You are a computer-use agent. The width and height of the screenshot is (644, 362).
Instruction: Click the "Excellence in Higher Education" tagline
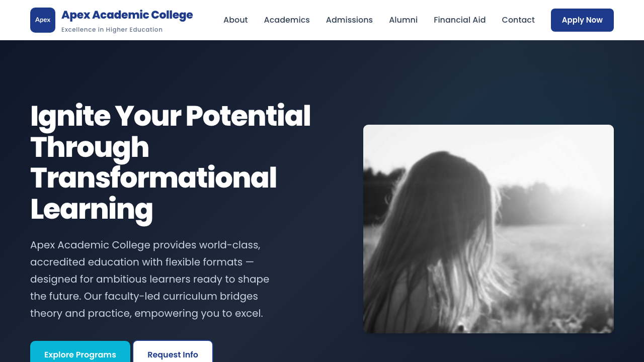(112, 29)
